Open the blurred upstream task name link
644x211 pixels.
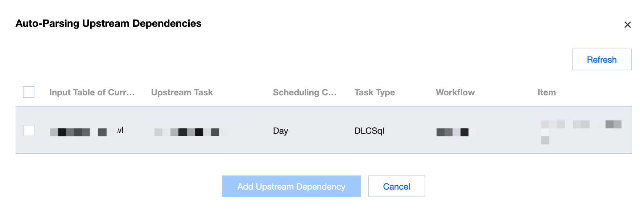pyautogui.click(x=187, y=132)
